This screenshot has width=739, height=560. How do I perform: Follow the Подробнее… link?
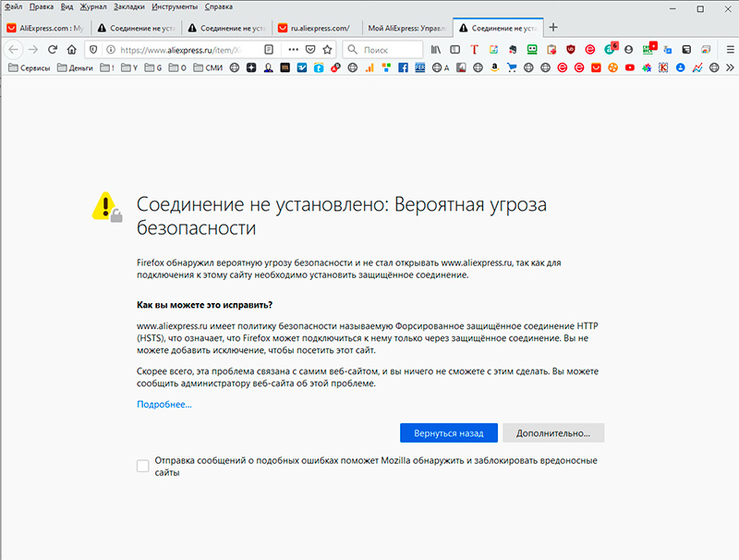coord(164,404)
